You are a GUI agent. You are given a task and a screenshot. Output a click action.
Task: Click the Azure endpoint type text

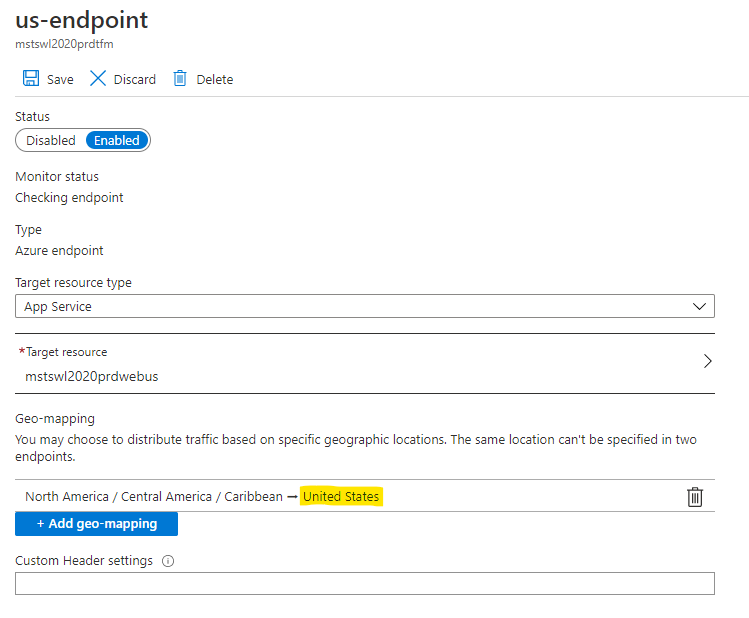pyautogui.click(x=59, y=250)
